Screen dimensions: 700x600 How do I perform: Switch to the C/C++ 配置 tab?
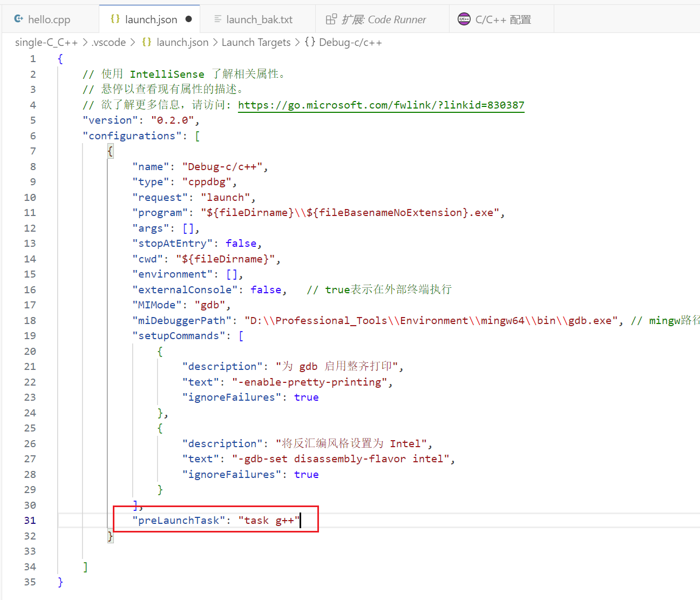(x=503, y=19)
